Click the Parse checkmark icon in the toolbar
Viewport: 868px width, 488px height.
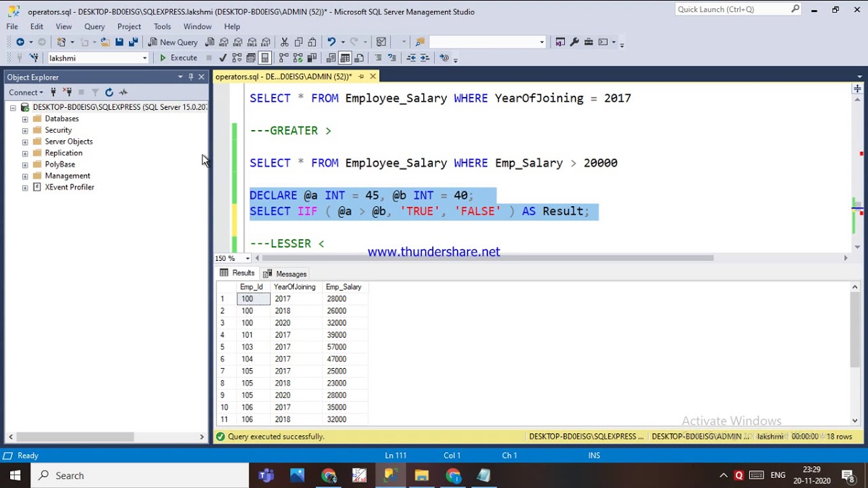222,58
